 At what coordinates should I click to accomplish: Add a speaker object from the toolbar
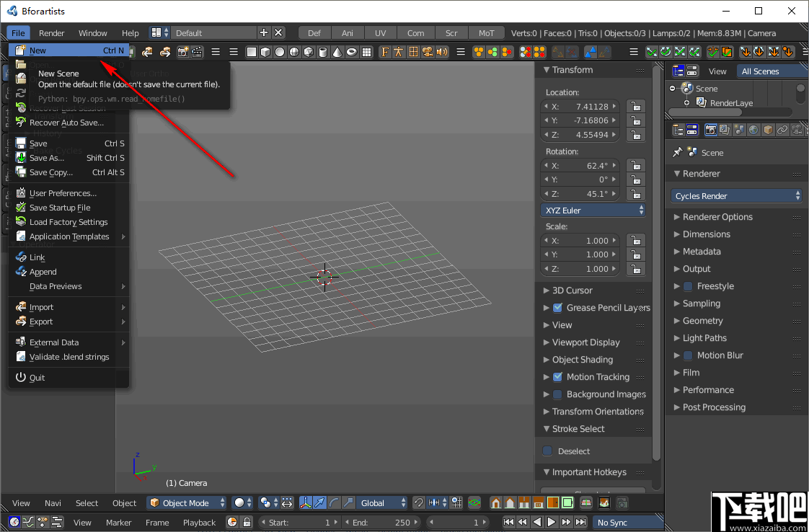coord(441,52)
